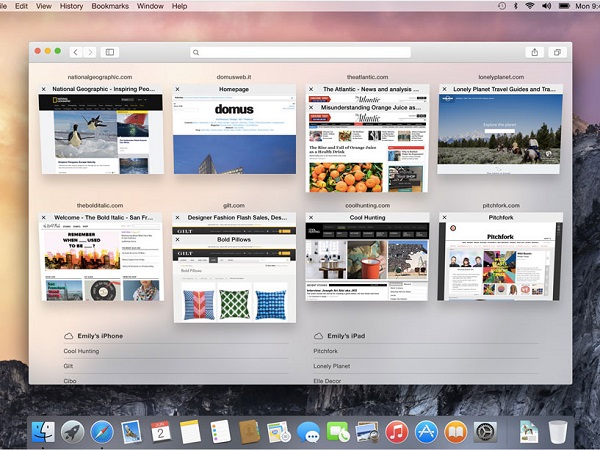The width and height of the screenshot is (600, 450).
Task: Toggle the Safari sidebar button
Action: 110,52
